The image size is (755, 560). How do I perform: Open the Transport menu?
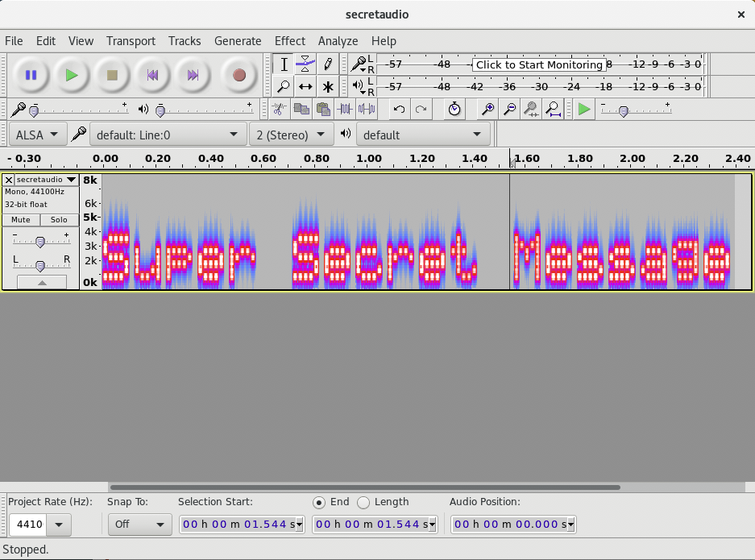(131, 41)
